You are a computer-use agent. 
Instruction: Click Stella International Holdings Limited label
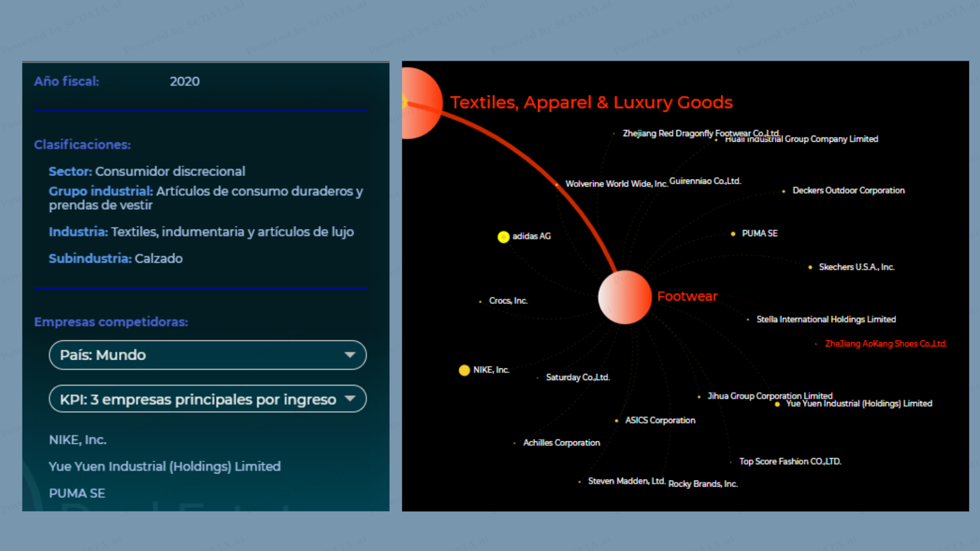point(826,319)
